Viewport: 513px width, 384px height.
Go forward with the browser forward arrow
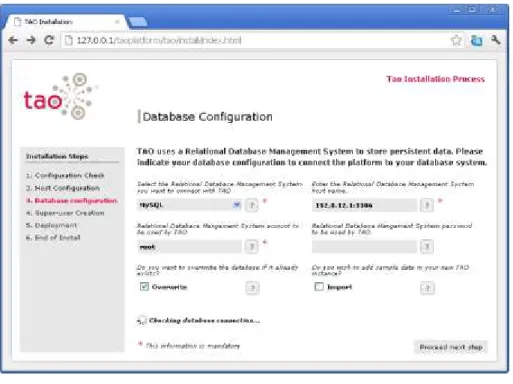point(31,40)
